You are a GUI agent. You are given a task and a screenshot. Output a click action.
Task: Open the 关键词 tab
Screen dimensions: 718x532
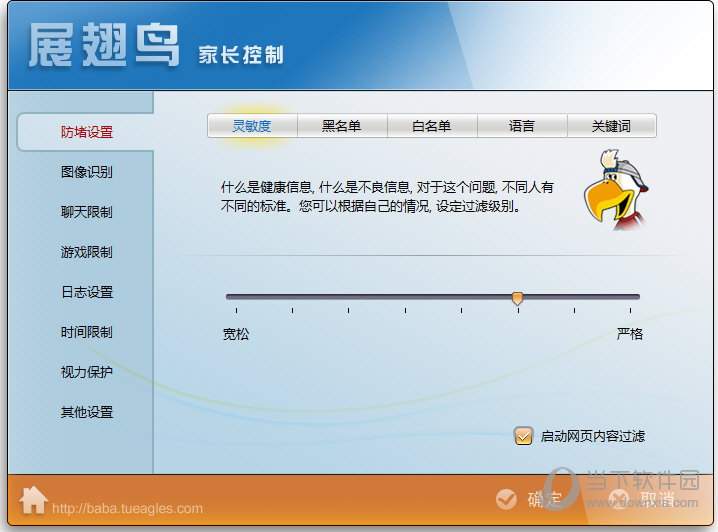point(612,126)
